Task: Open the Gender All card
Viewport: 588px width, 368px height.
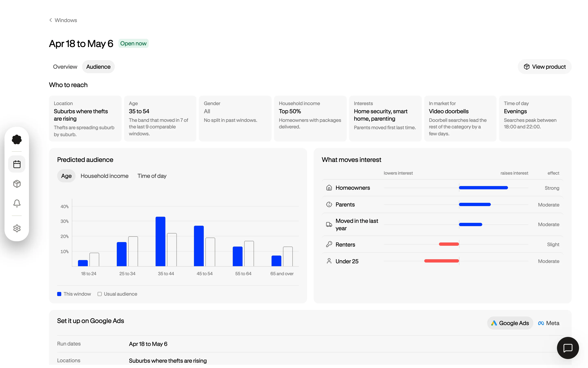Action: [235, 119]
